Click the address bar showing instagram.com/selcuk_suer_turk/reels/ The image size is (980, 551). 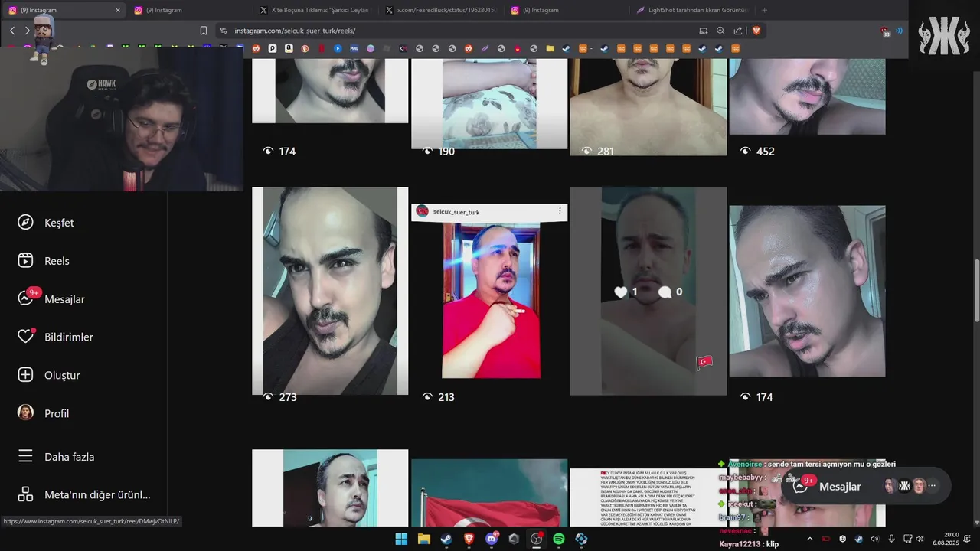[459, 31]
